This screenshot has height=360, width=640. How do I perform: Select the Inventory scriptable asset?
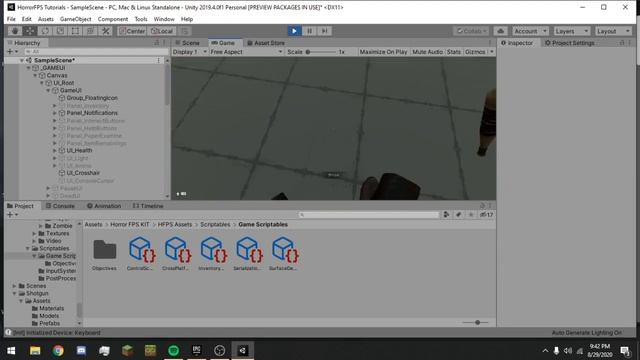(212, 254)
